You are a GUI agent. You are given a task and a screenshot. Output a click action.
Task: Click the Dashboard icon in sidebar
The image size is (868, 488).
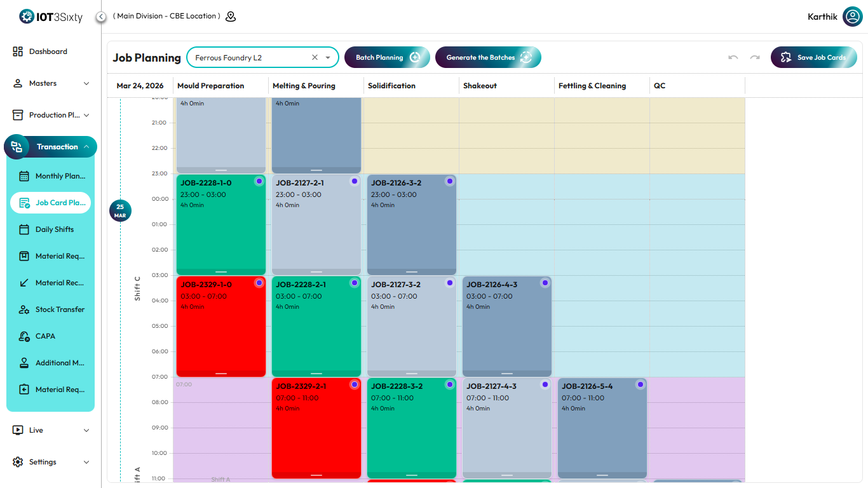18,51
